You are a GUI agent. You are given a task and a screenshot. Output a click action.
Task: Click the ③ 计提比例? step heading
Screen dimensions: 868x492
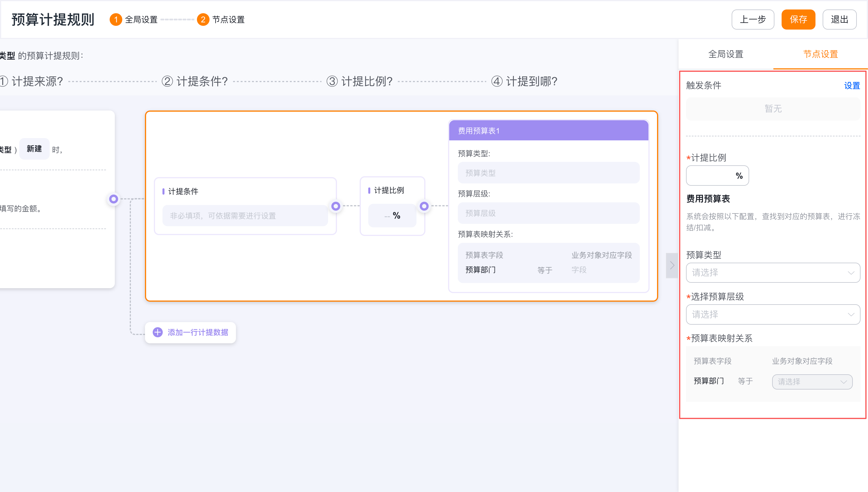pos(359,82)
